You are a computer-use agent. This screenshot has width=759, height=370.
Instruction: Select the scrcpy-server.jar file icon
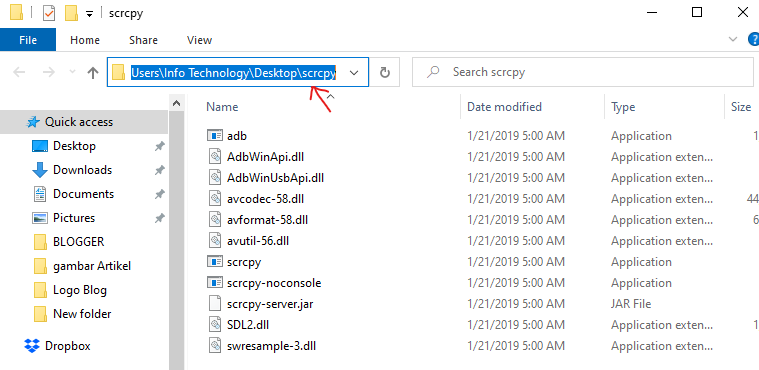pyautogui.click(x=214, y=304)
